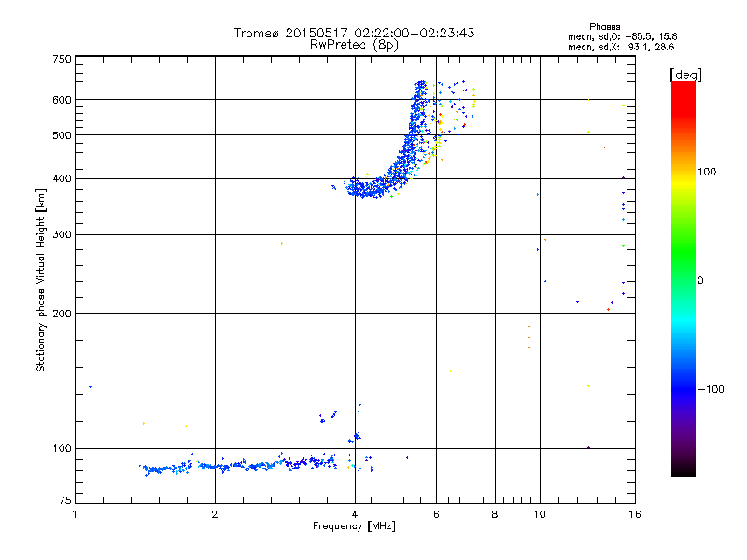Click the '100' label beside the color bar

pos(707,172)
